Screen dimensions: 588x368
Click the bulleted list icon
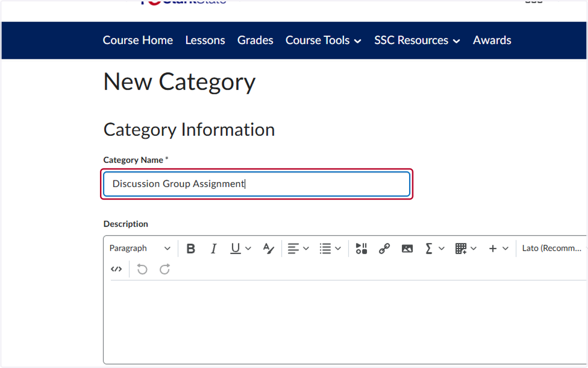point(325,249)
